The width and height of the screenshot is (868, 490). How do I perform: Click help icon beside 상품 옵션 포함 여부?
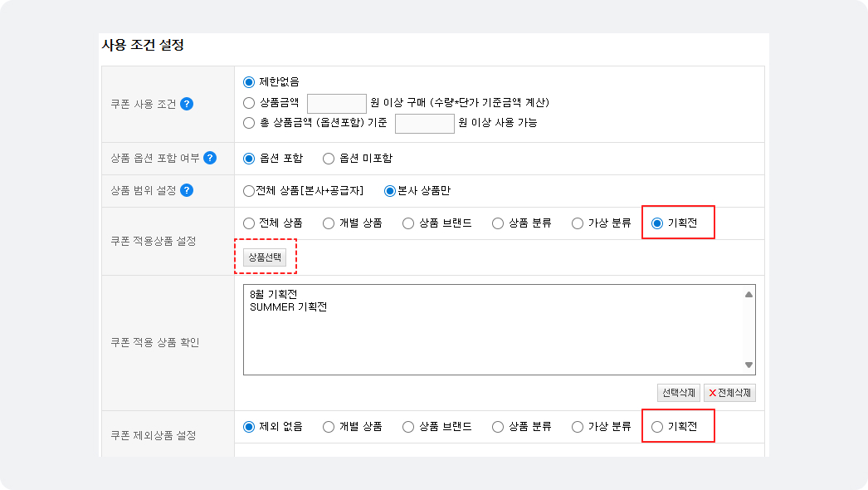[x=210, y=158]
